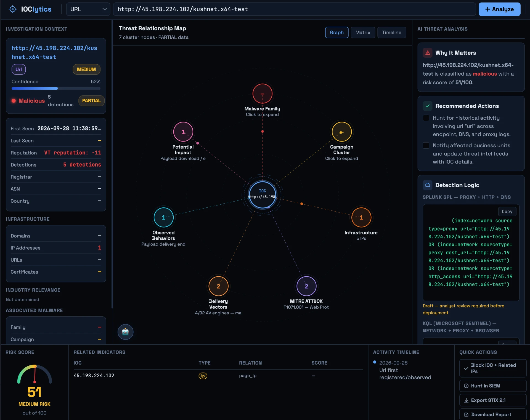Select the Potential Impact graph node
The image size is (530, 420).
tap(183, 132)
